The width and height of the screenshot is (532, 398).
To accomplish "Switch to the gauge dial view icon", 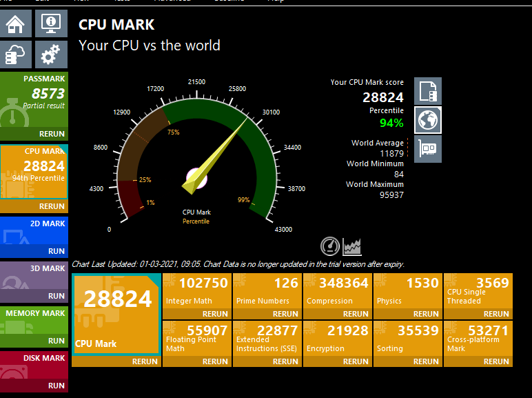I will (x=330, y=246).
